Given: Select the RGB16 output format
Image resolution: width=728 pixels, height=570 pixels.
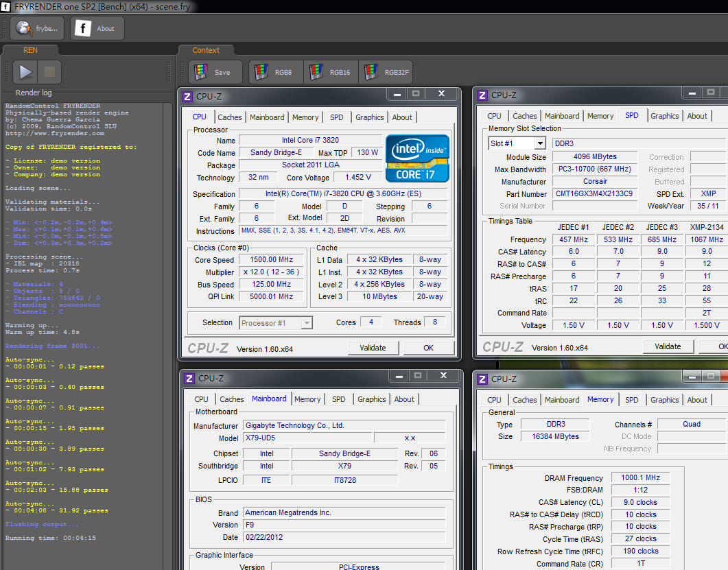Looking at the screenshot, I should click(x=331, y=72).
